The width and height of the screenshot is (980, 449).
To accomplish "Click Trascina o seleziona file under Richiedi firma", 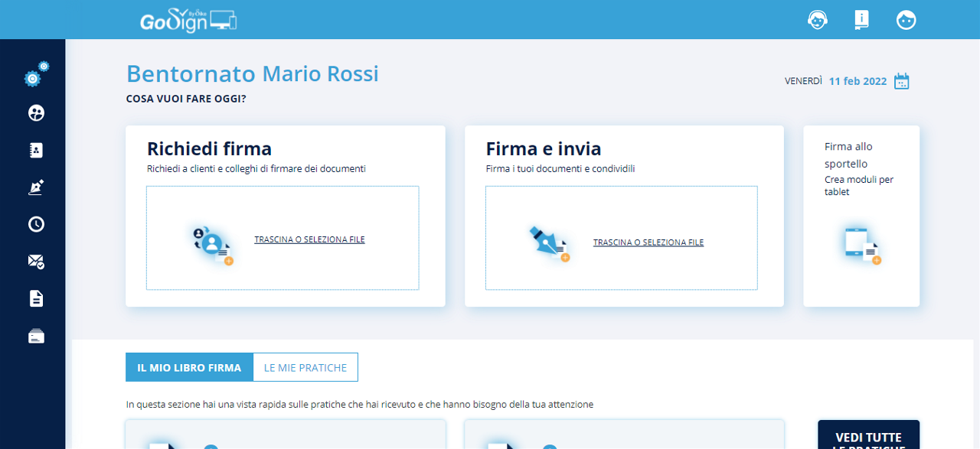I will [x=309, y=239].
